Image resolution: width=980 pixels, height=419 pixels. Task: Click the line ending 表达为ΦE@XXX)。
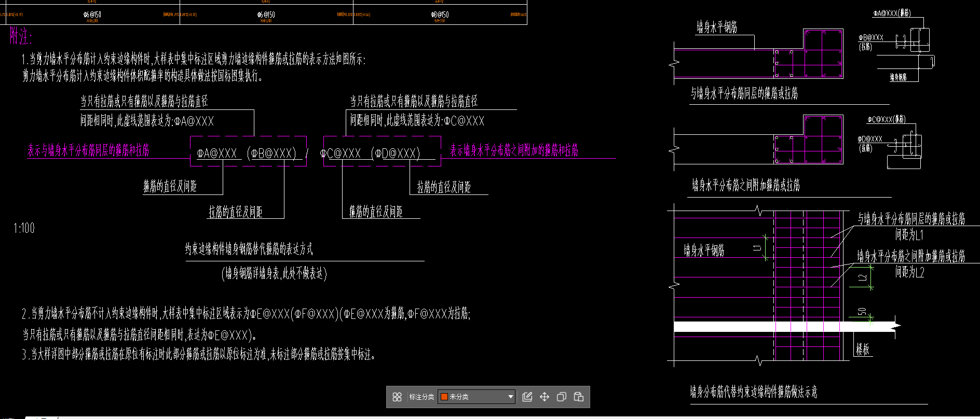[x=139, y=334]
